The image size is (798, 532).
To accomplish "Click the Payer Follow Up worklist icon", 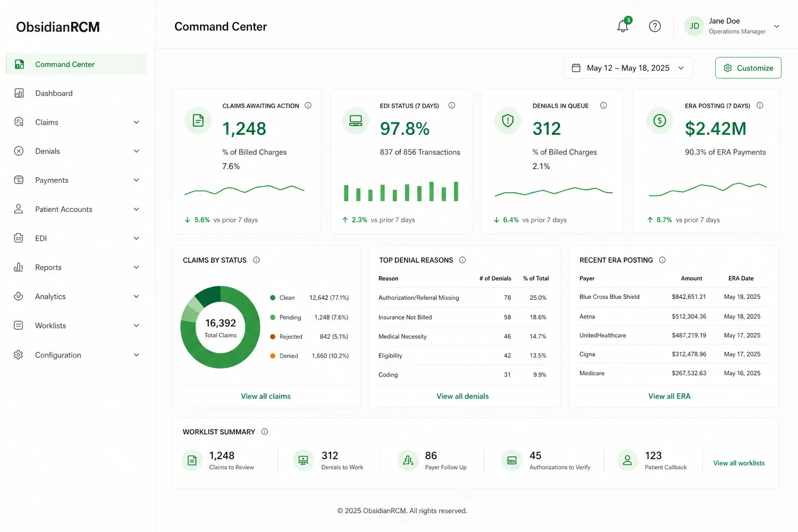I will point(408,460).
